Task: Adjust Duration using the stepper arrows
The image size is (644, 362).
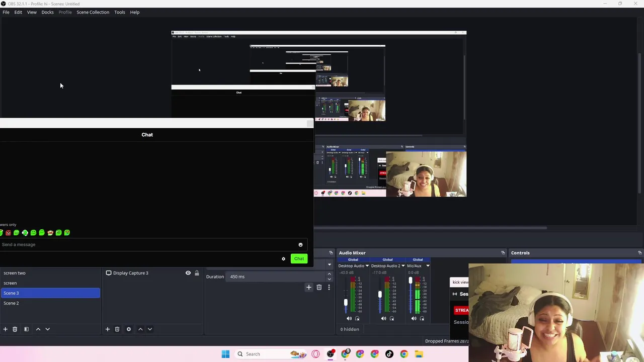Action: [x=329, y=277]
